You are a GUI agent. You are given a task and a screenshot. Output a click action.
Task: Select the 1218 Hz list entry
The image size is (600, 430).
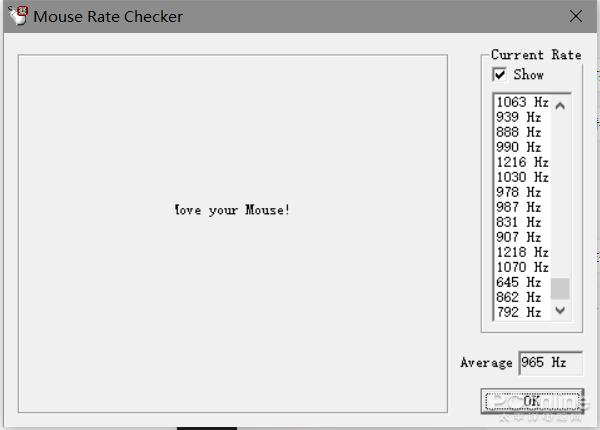[x=523, y=252]
